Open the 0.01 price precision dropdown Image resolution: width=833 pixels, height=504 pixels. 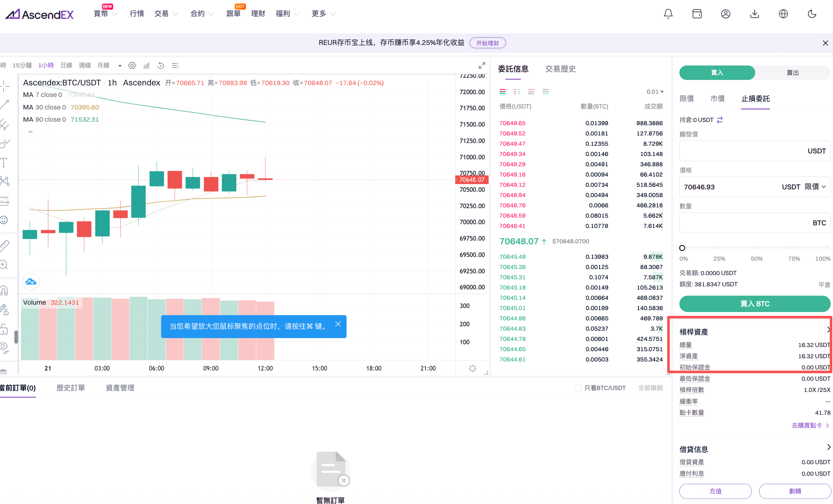coord(655,92)
